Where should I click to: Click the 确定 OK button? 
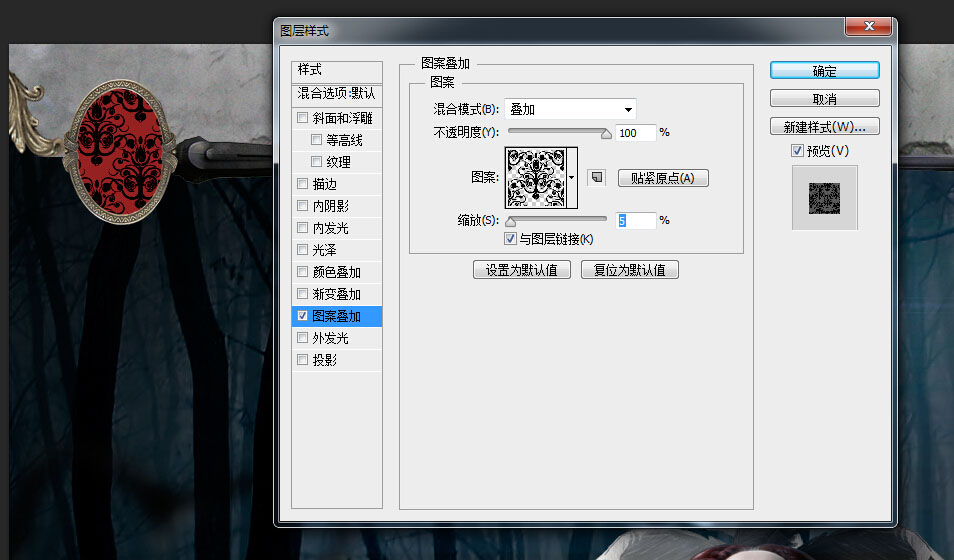[x=824, y=71]
